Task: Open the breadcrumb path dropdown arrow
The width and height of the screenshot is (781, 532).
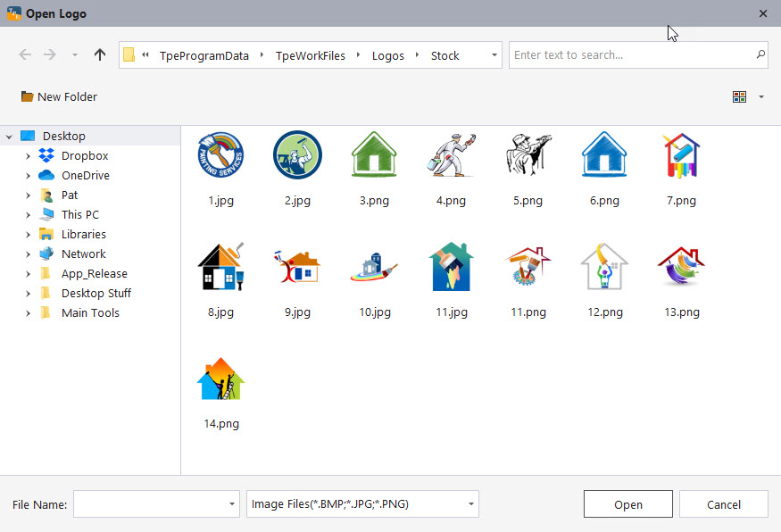Action: tap(494, 54)
